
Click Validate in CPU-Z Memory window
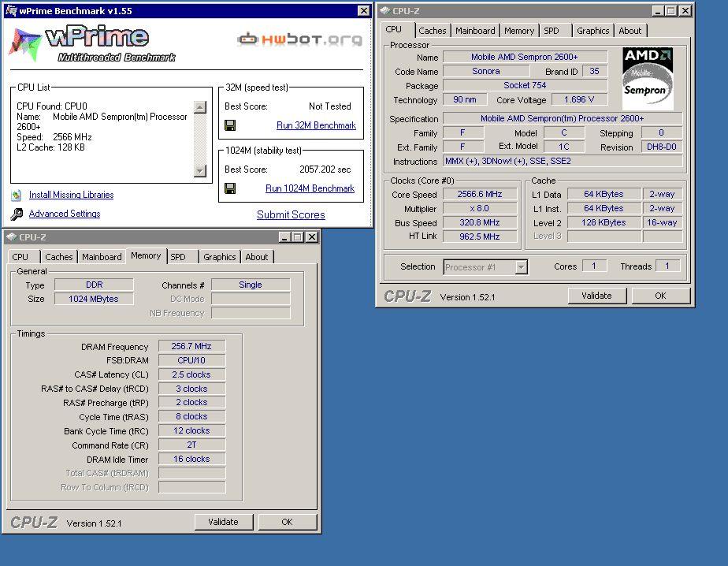(223, 522)
